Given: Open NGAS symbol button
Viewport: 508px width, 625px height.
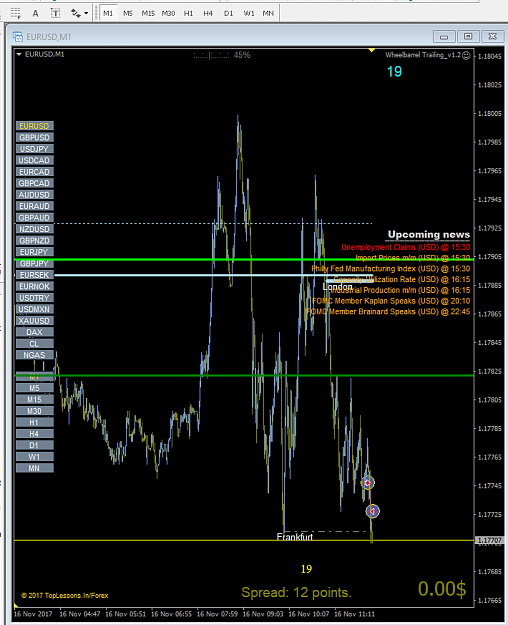Looking at the screenshot, I should [x=34, y=355].
